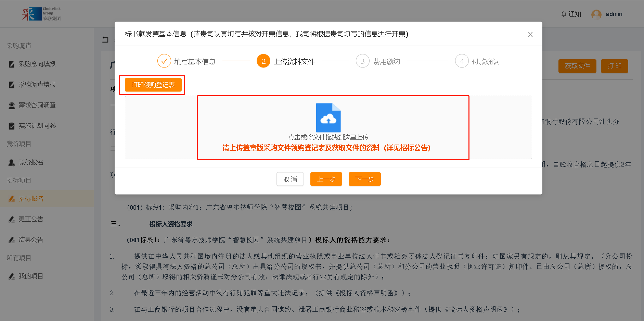This screenshot has width=644, height=321.
Task: Select step 3 费用缴纳
Action: tap(363, 61)
